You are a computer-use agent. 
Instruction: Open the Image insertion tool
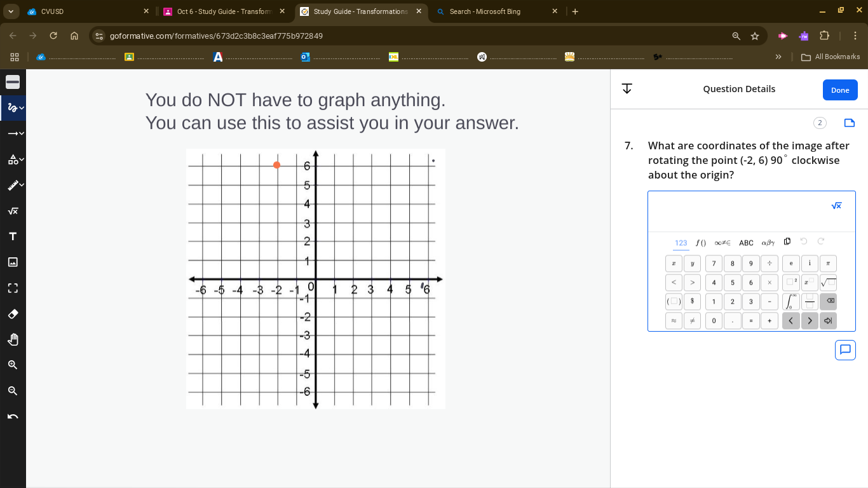coord(12,261)
